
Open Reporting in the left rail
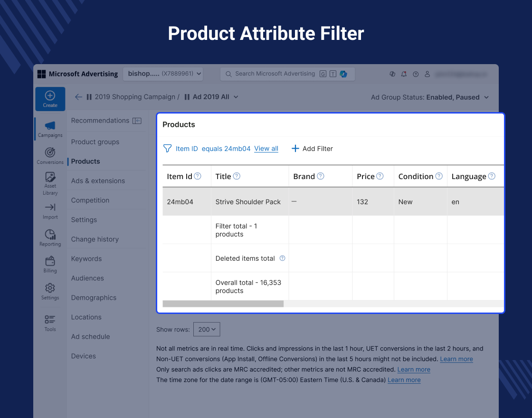[50, 237]
